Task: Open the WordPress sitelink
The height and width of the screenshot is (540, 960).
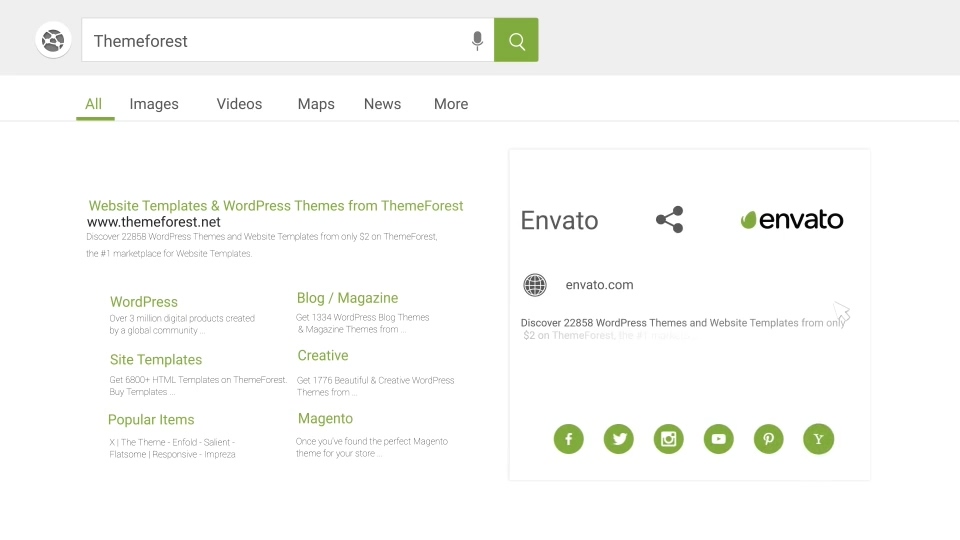Action: [144, 302]
